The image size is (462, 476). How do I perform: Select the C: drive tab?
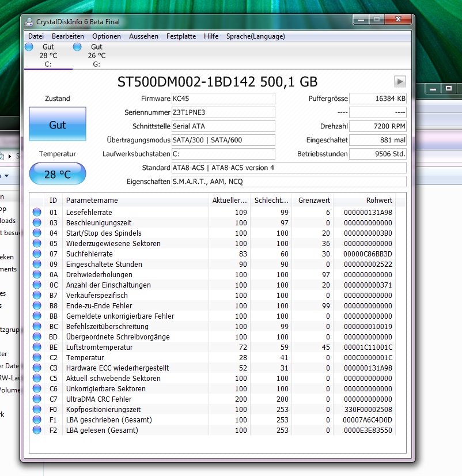pyautogui.click(x=48, y=55)
